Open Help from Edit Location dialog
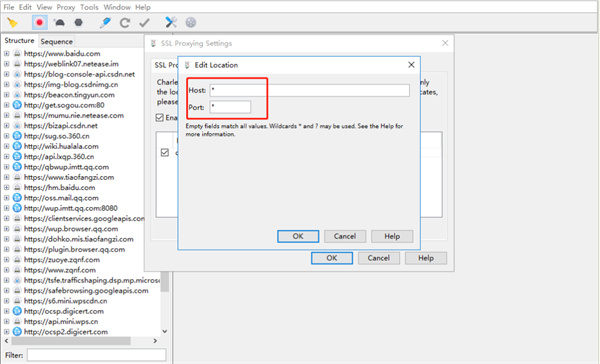 pos(392,236)
